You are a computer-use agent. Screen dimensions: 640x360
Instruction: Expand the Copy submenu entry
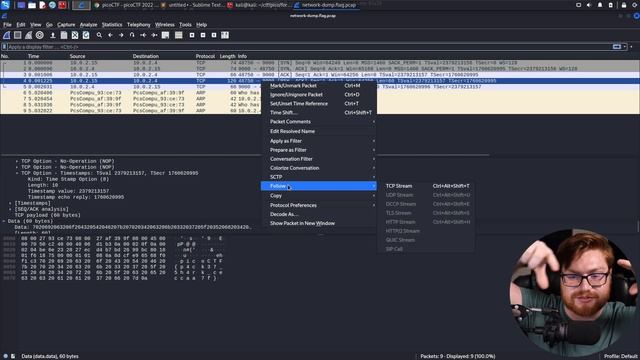[318, 196]
